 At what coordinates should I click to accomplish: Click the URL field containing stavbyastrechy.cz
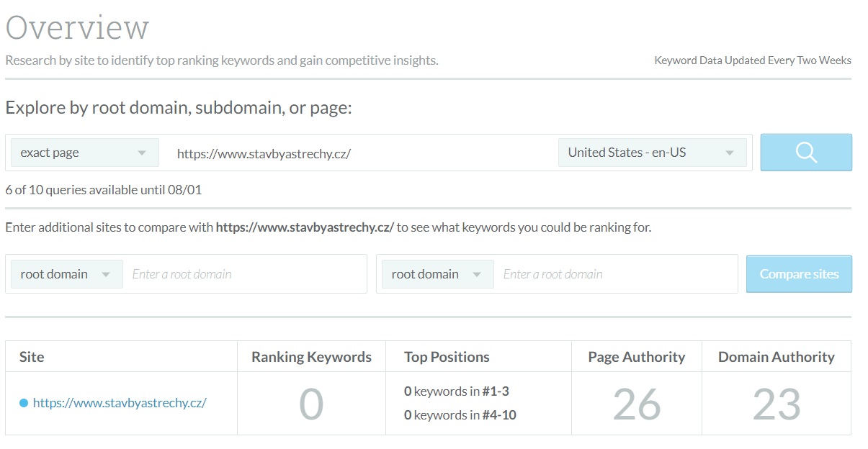(x=360, y=153)
